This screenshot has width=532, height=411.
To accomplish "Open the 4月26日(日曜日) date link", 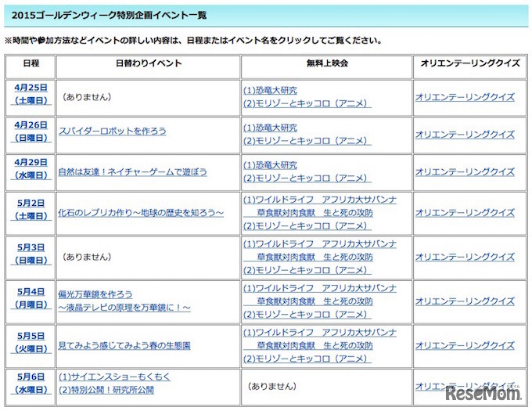I will (31, 132).
